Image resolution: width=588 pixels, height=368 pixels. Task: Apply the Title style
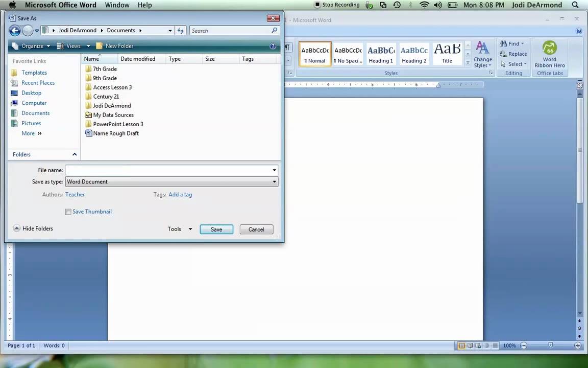pos(447,54)
